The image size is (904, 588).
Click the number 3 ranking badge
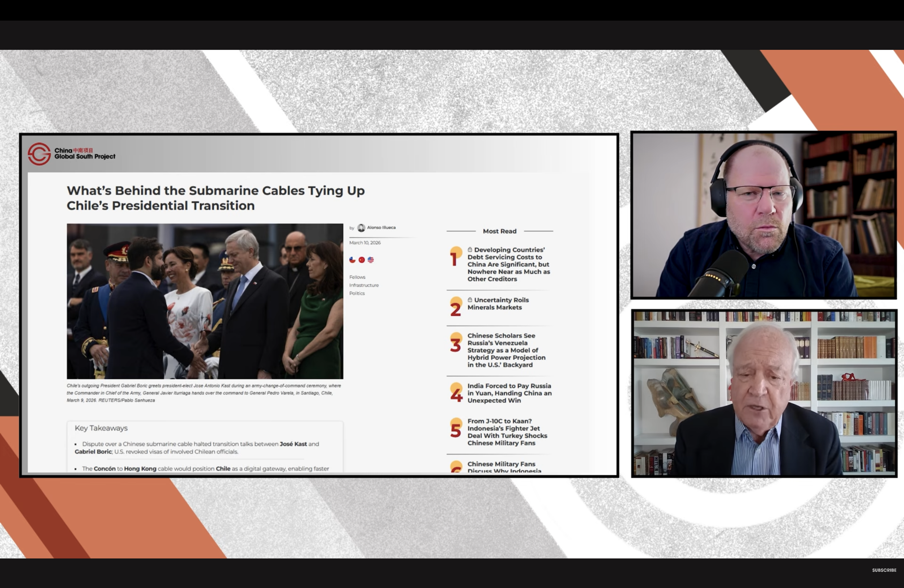click(x=456, y=343)
